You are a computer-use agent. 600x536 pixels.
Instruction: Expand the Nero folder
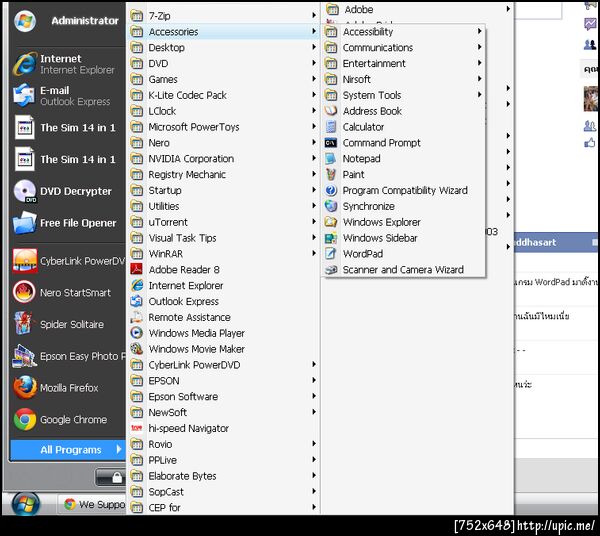click(223, 143)
